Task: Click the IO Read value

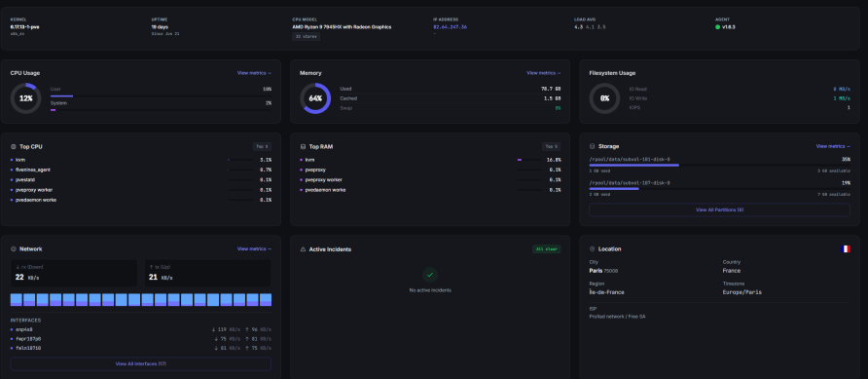Action: [x=842, y=89]
